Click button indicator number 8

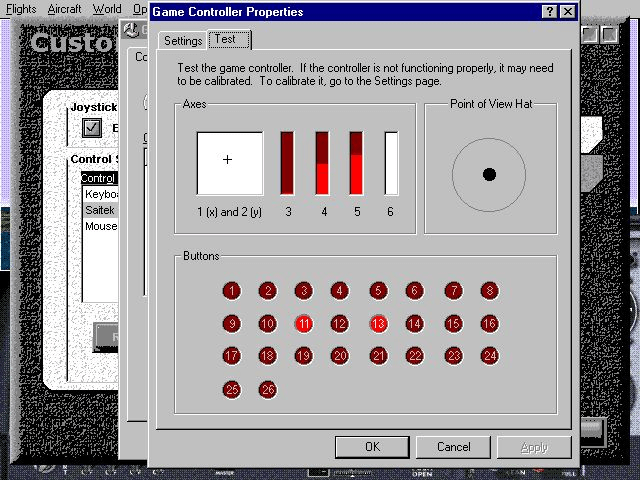click(x=490, y=291)
